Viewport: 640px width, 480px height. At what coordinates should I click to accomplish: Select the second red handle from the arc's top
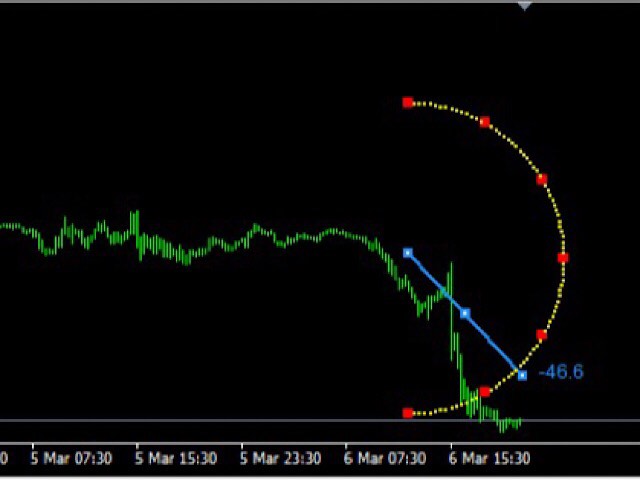(x=484, y=122)
